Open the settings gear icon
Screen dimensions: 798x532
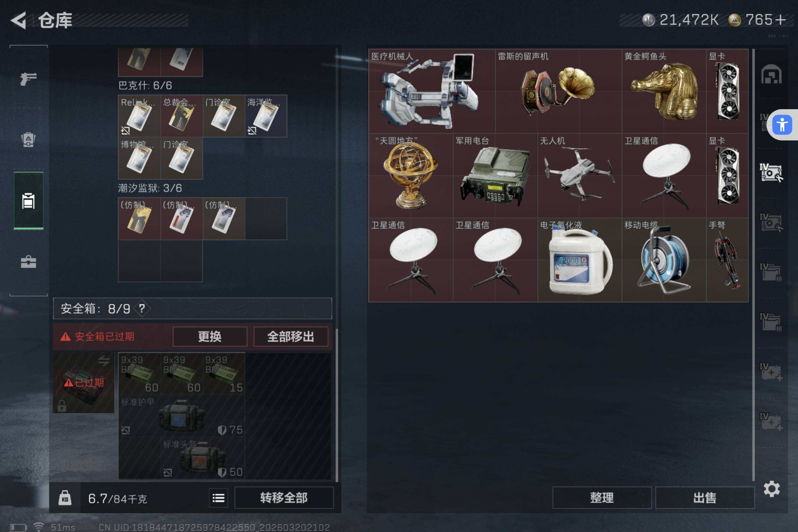[771, 489]
